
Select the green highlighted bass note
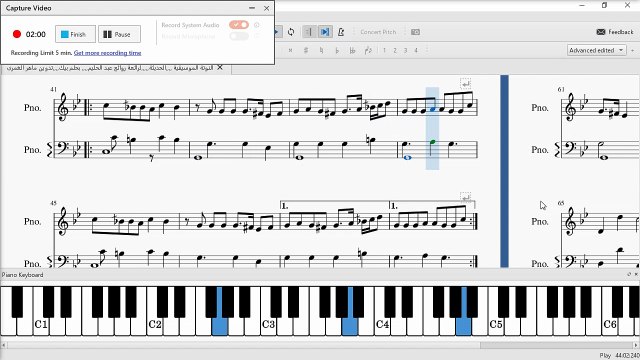(433, 142)
